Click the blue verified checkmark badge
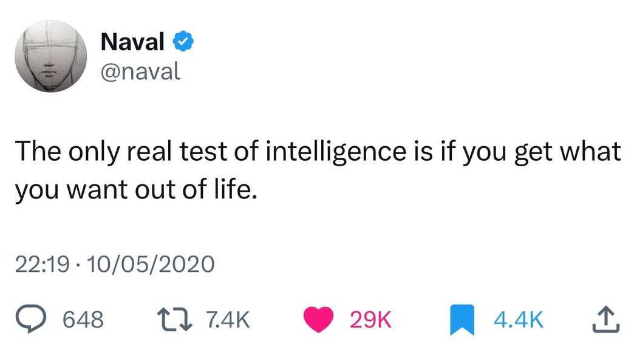 tap(183, 41)
